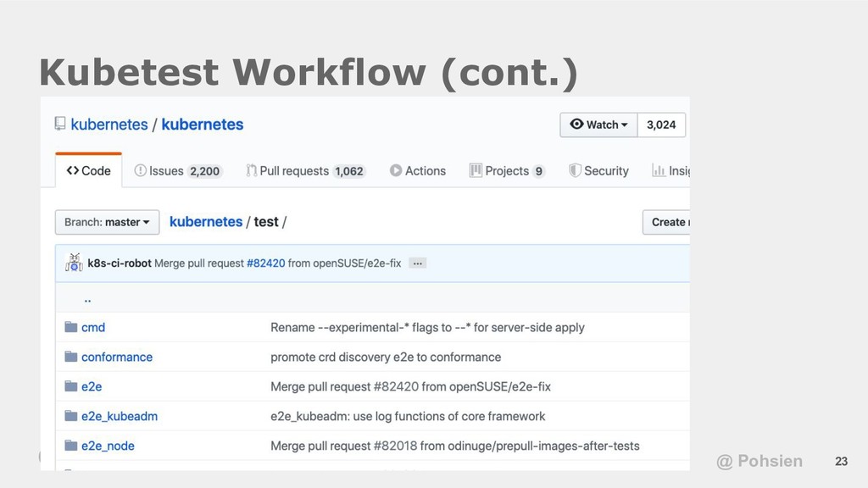
Task: Click the Watch eye icon
Action: click(x=576, y=124)
